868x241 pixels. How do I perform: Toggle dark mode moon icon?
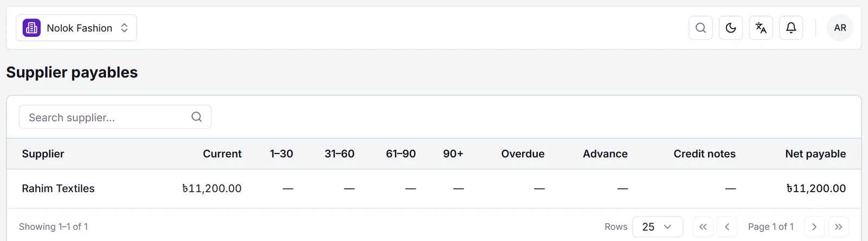[x=731, y=28]
